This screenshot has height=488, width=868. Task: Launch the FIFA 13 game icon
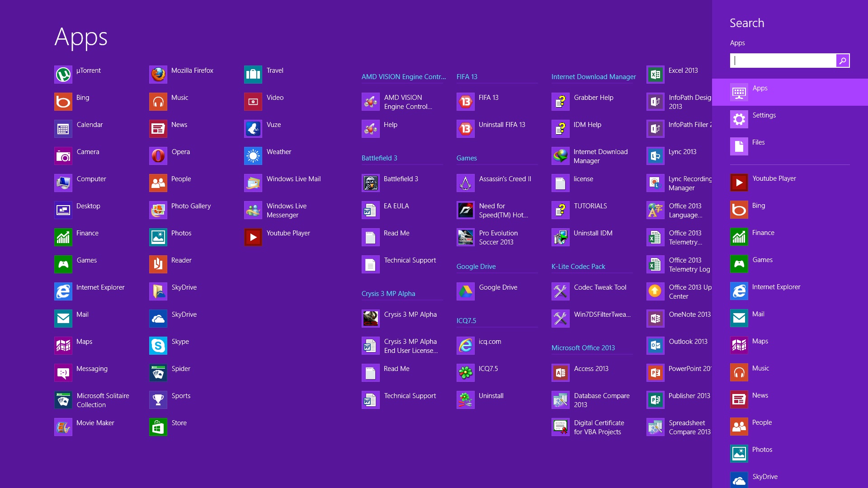466,102
